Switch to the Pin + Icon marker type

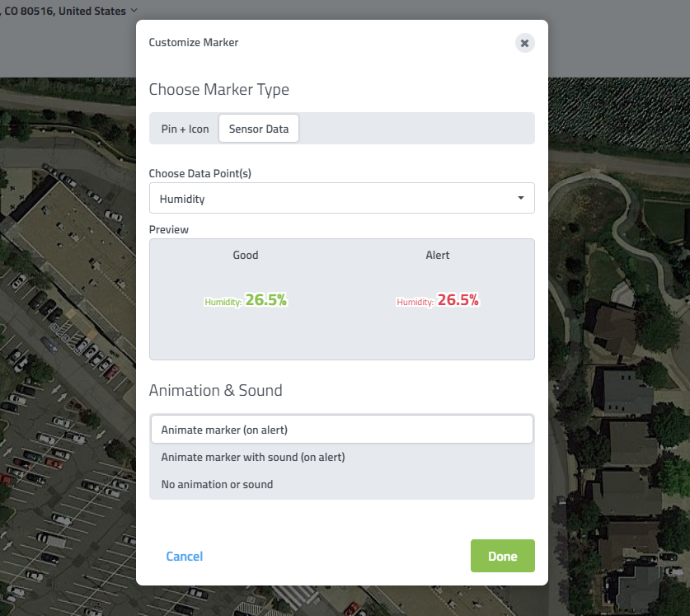pyautogui.click(x=185, y=129)
